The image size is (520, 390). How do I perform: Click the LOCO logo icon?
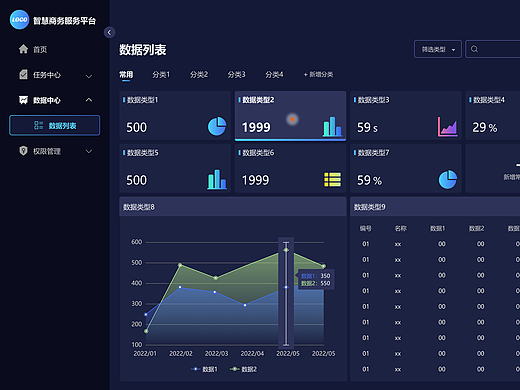pos(19,20)
